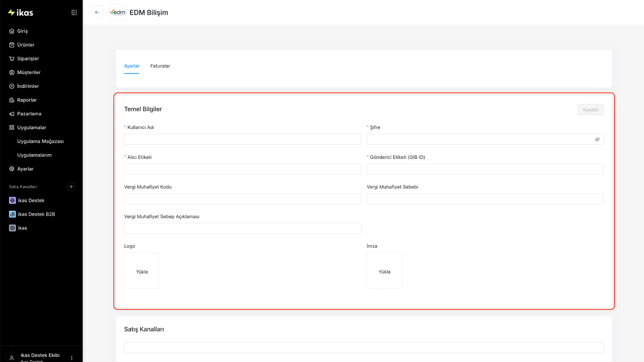Click the ikas store channel icon
Image resolution: width=644 pixels, height=362 pixels.
tap(12, 228)
